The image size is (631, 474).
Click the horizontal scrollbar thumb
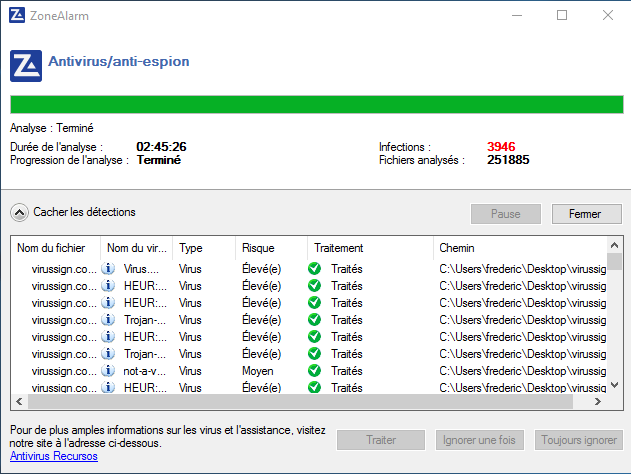pos(300,401)
